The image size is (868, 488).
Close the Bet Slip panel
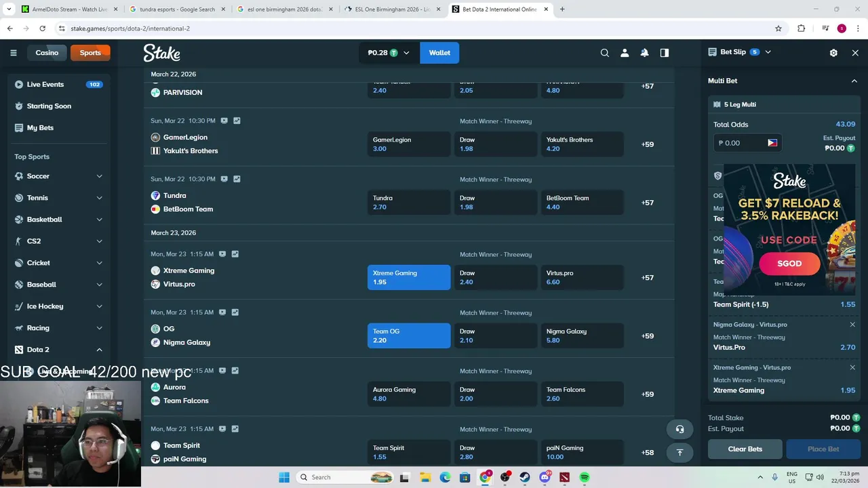(x=855, y=53)
